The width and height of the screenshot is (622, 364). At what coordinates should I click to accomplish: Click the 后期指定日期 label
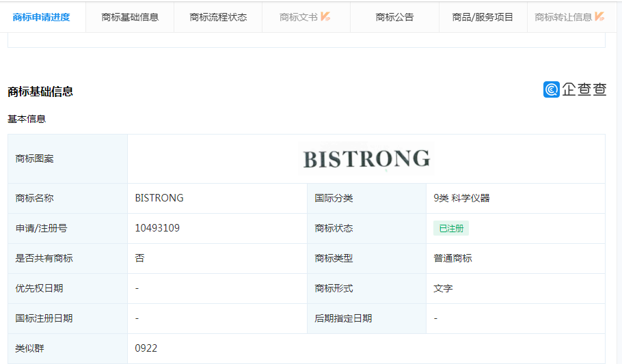[x=344, y=318]
